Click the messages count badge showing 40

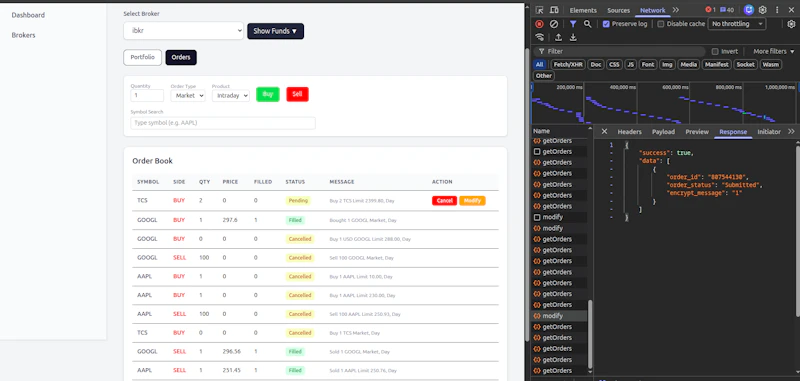[727, 10]
